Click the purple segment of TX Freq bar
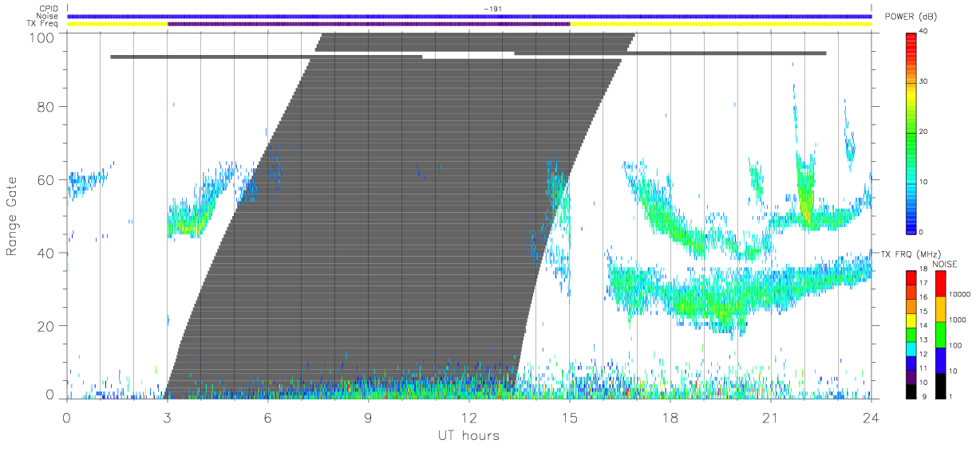The width and height of the screenshot is (980, 452). pos(368,24)
